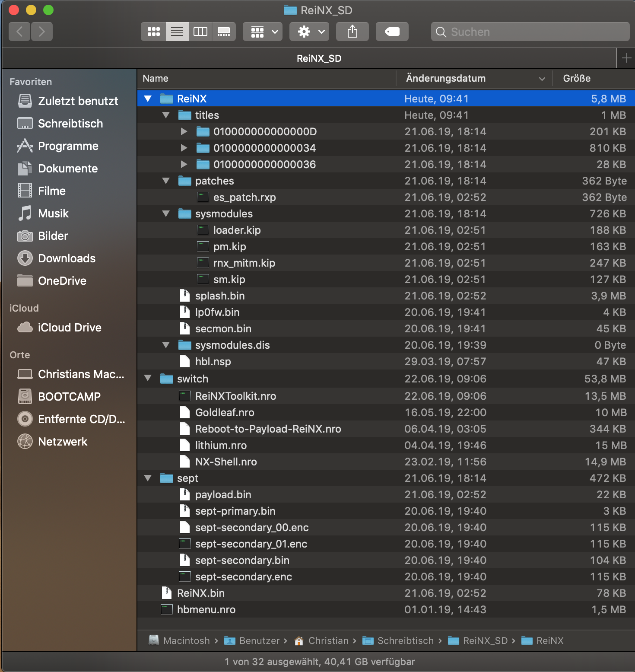The width and height of the screenshot is (635, 672).
Task: Collapse the sysmodules folder triangle
Action: click(x=166, y=213)
